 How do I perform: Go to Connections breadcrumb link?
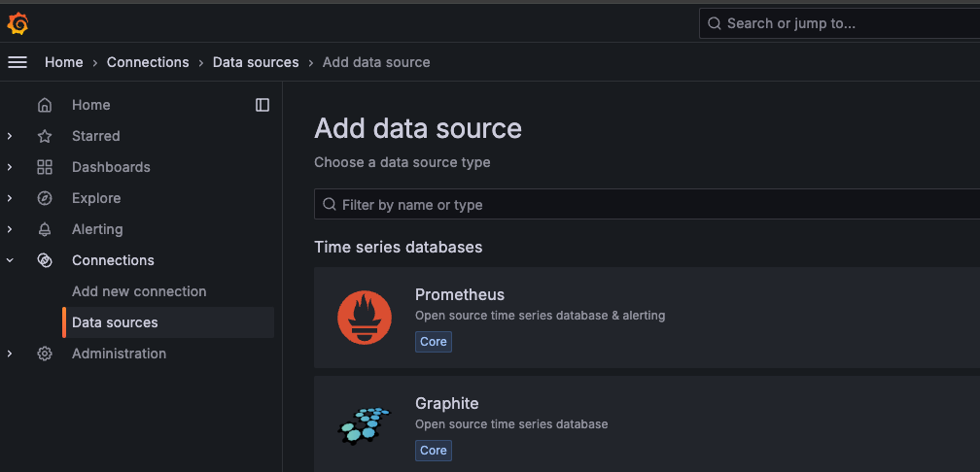(148, 62)
